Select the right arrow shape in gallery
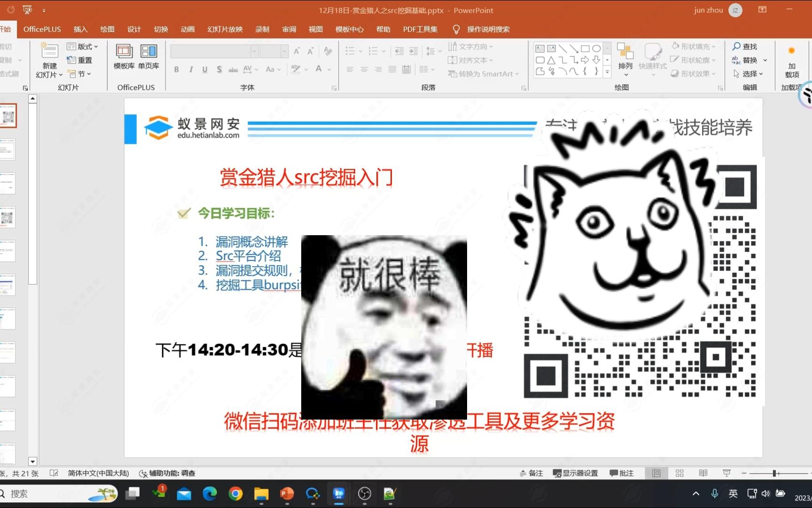The width and height of the screenshot is (812, 508). (585, 60)
